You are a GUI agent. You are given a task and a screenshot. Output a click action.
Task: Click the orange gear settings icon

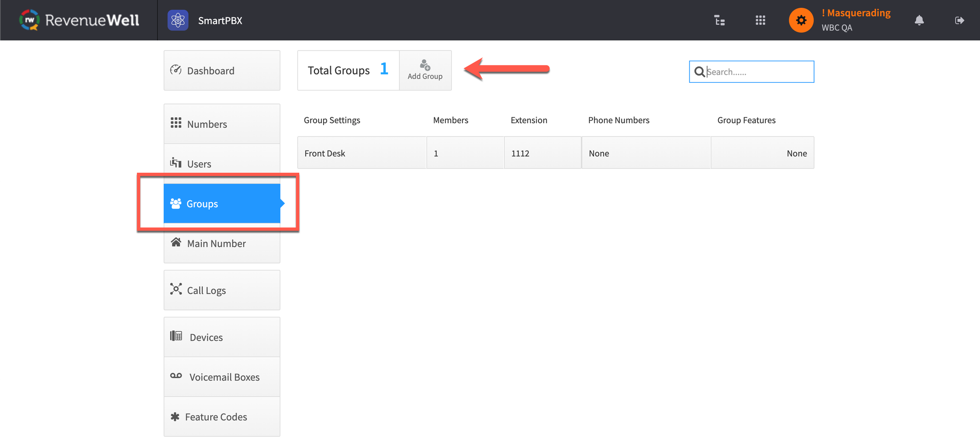pyautogui.click(x=801, y=20)
